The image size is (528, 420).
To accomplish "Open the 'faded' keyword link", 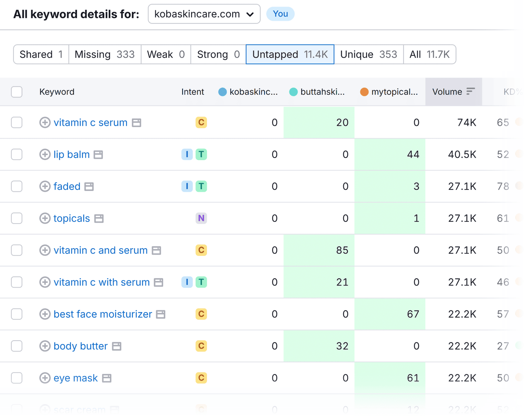I will coord(67,186).
